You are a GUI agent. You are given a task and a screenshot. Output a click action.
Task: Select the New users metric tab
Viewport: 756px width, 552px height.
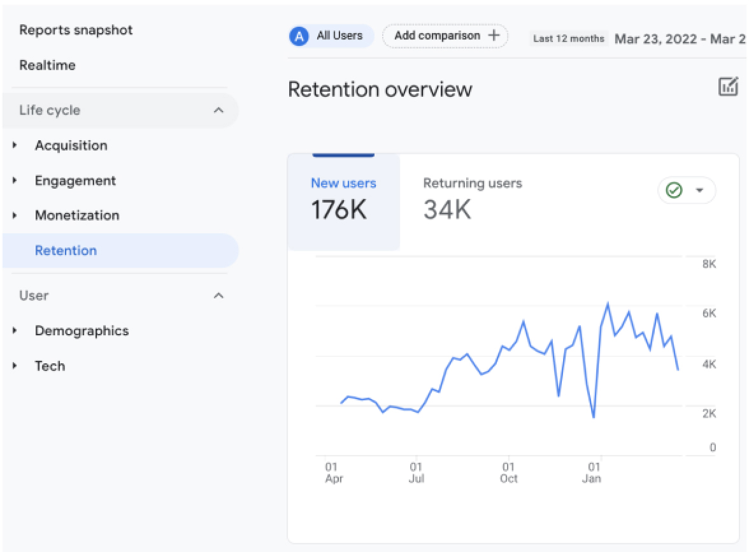(x=343, y=201)
